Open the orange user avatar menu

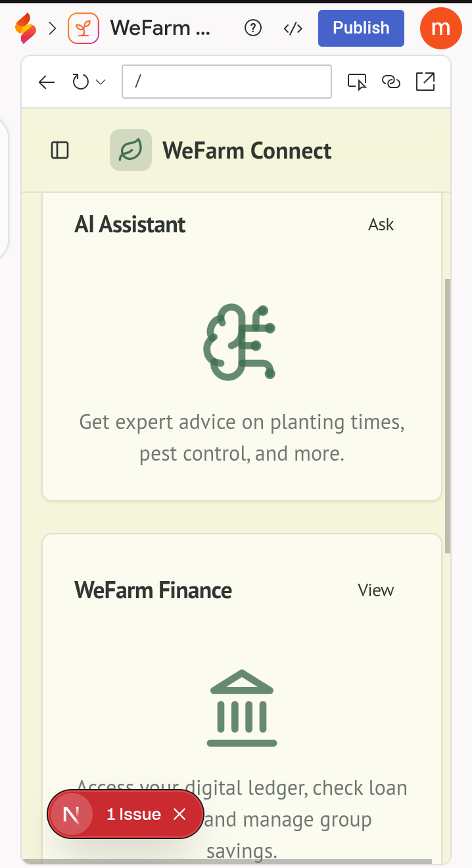pyautogui.click(x=441, y=28)
